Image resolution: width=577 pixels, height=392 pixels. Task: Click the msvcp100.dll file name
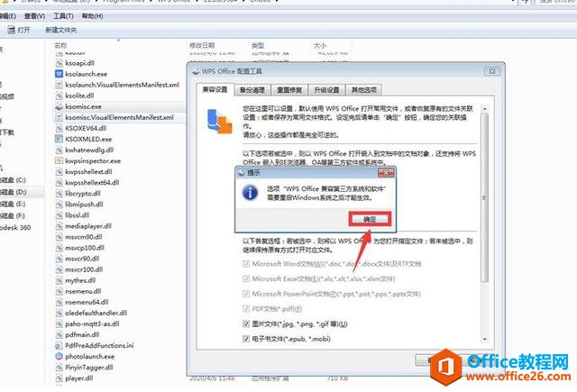pyautogui.click(x=85, y=248)
